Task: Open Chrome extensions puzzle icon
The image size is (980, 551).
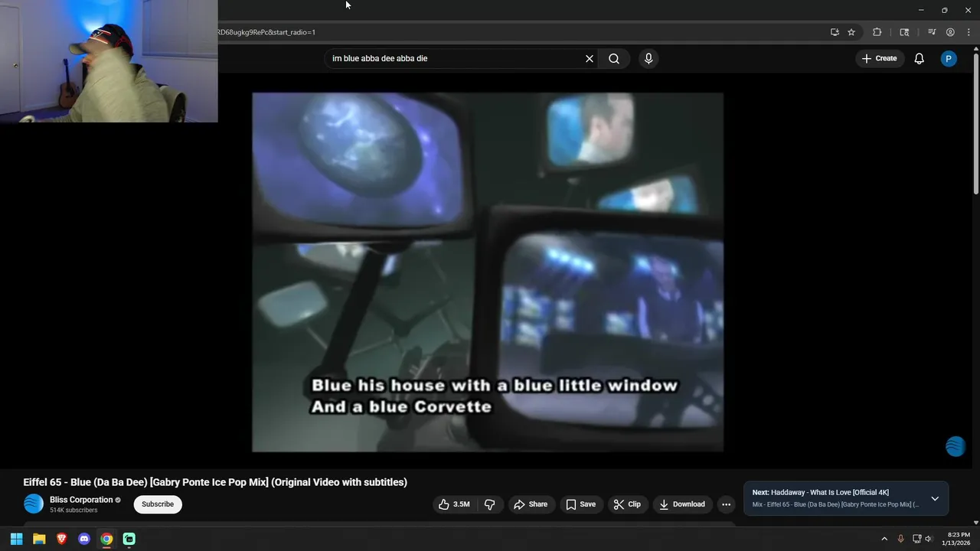Action: point(877,32)
